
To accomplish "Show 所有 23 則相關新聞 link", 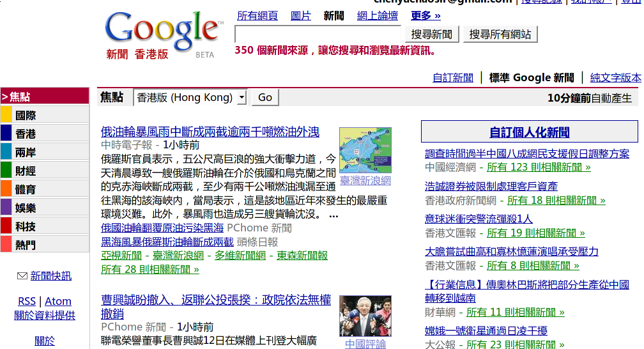I will 515,344.
